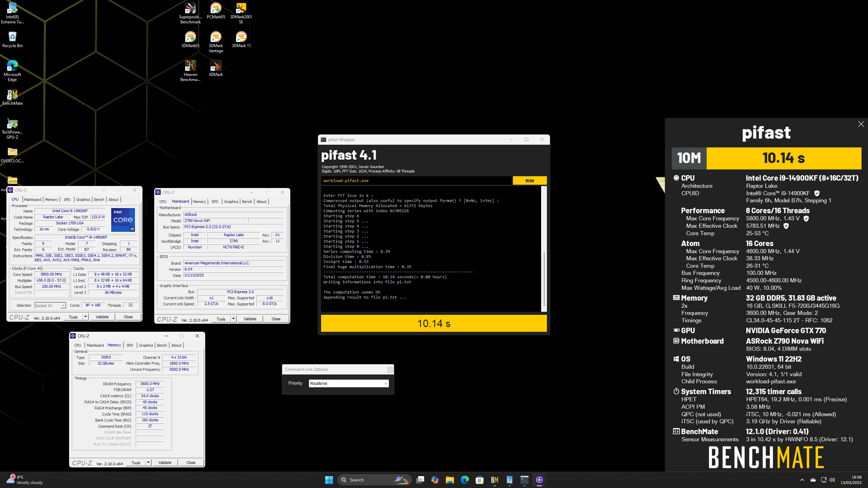Image resolution: width=868 pixels, height=488 pixels.
Task: Expand Tools dropdown arrow in CPU-Z Memory window
Action: [x=148, y=463]
